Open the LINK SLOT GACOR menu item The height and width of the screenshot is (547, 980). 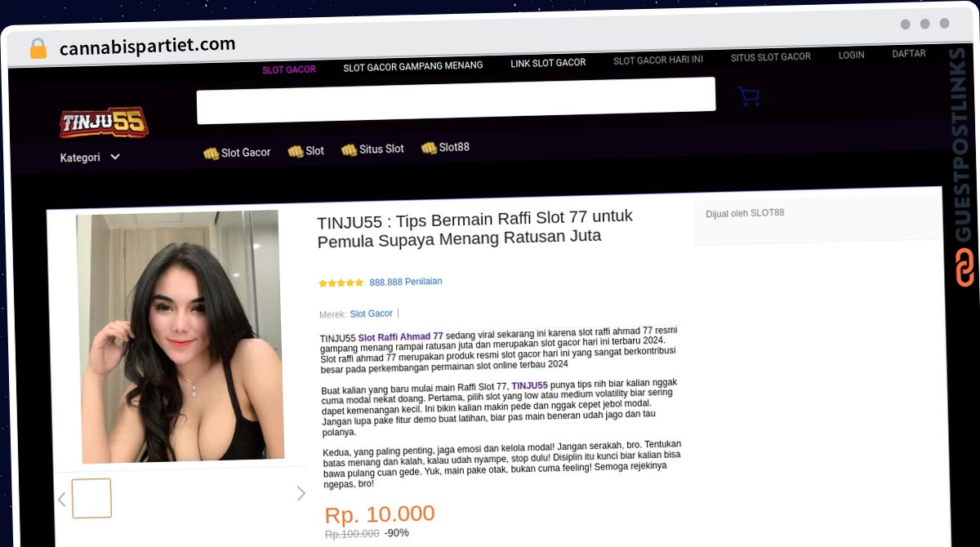pyautogui.click(x=548, y=63)
